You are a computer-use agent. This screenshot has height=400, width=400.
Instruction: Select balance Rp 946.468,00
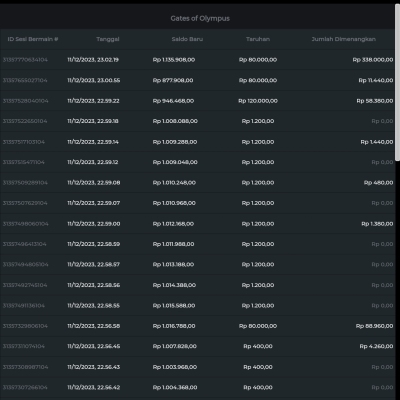173,101
